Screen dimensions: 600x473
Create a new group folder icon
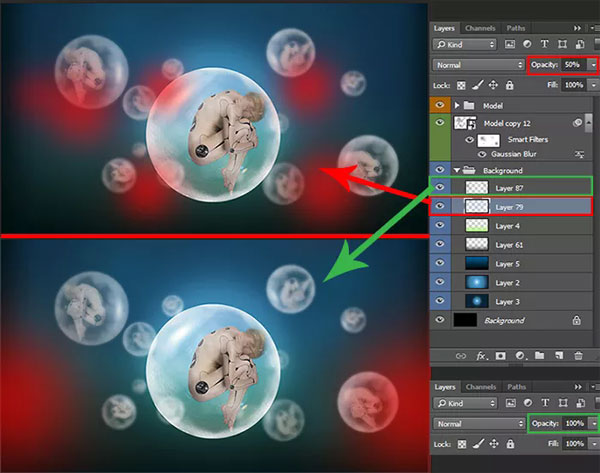[540, 356]
